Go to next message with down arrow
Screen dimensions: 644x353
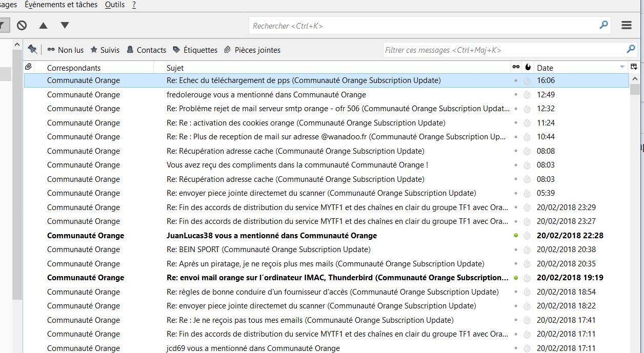(x=65, y=25)
